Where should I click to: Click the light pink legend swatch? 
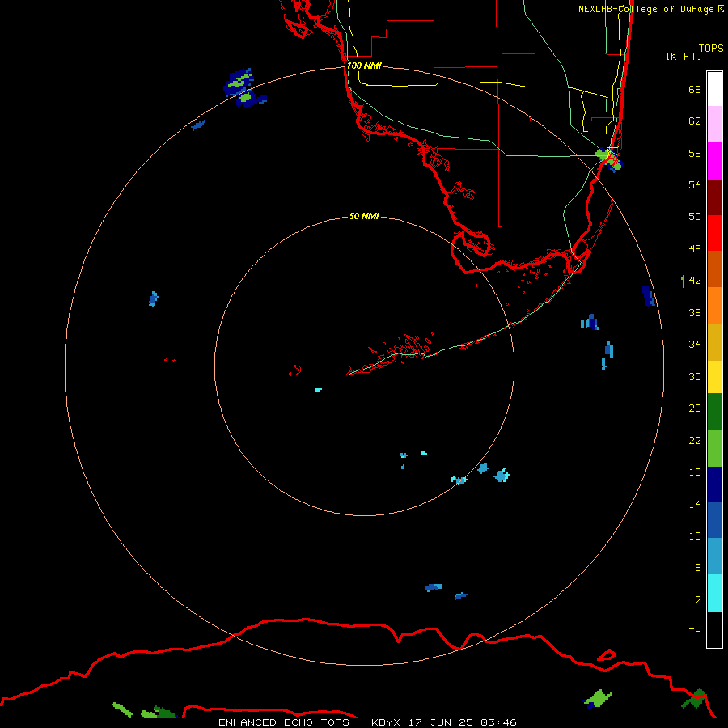coord(714,125)
